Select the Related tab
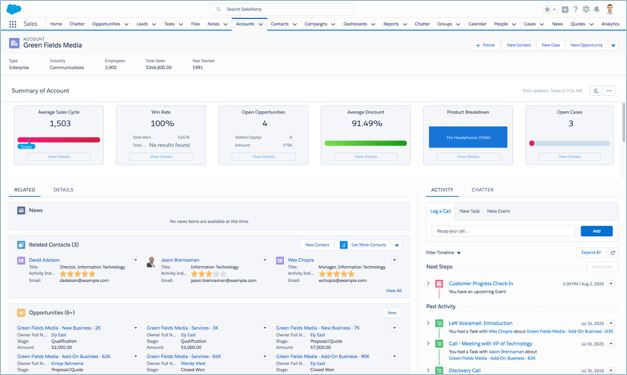 [25, 190]
